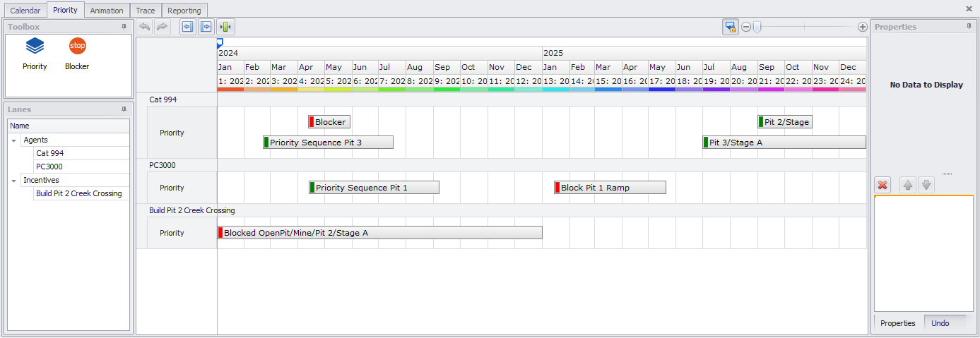Select the Priority Sequence Pit 1 bar
Image resolution: width=980 pixels, height=338 pixels.
point(374,188)
